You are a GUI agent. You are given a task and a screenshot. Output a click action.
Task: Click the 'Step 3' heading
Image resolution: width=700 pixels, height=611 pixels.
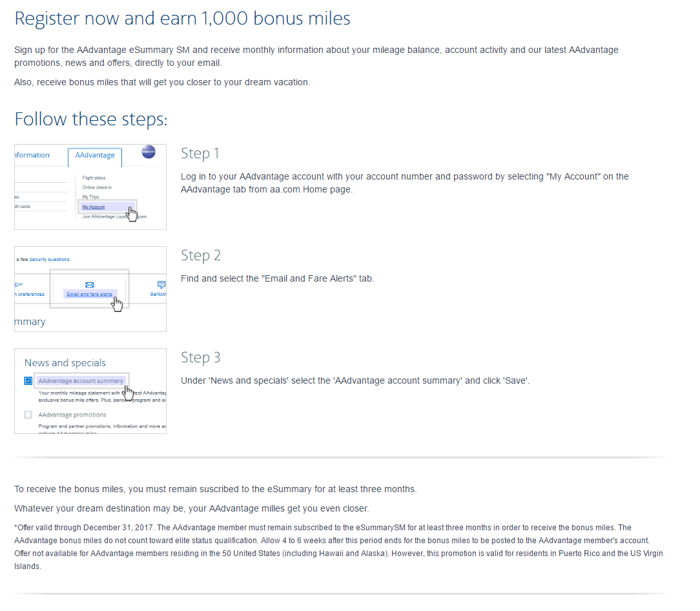200,358
